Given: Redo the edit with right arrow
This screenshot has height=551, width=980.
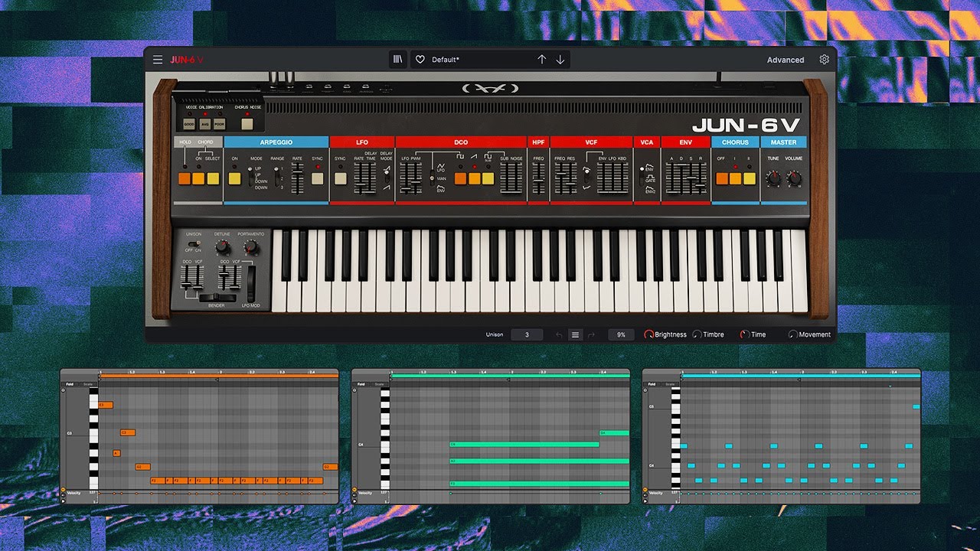Looking at the screenshot, I should click(591, 334).
